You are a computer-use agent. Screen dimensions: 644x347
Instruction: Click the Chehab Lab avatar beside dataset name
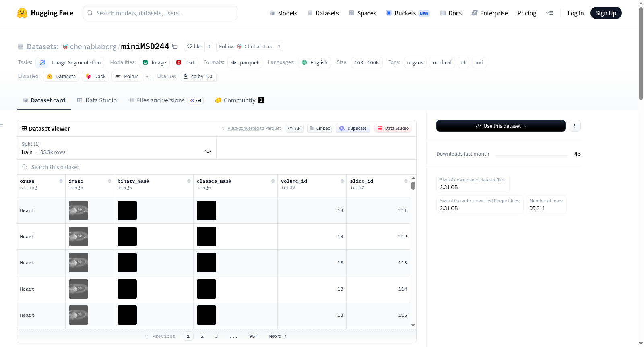click(x=66, y=46)
